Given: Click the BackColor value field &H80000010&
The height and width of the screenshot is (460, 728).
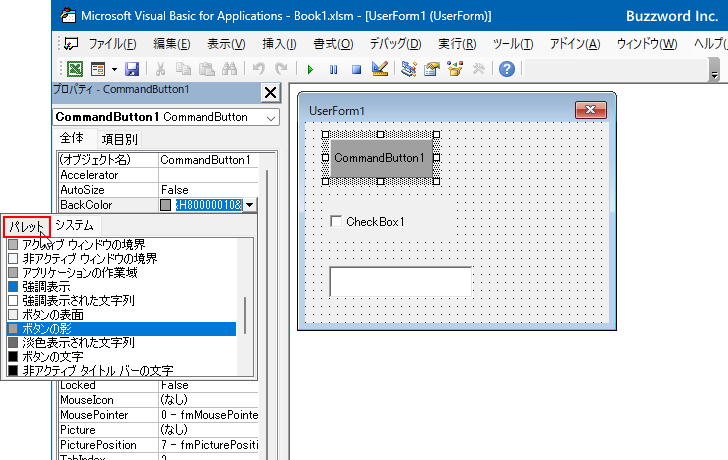Looking at the screenshot, I should click(209, 205).
